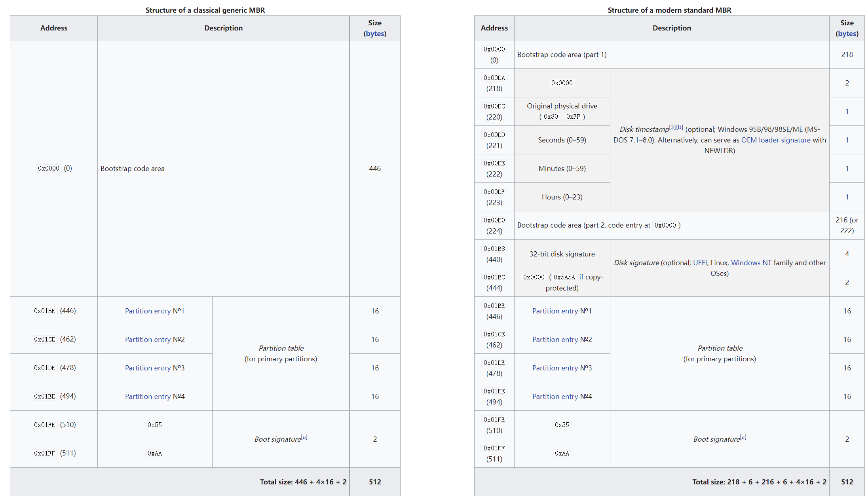Click the classical table Address header
Screen dimensions: 868x503
(x=54, y=28)
